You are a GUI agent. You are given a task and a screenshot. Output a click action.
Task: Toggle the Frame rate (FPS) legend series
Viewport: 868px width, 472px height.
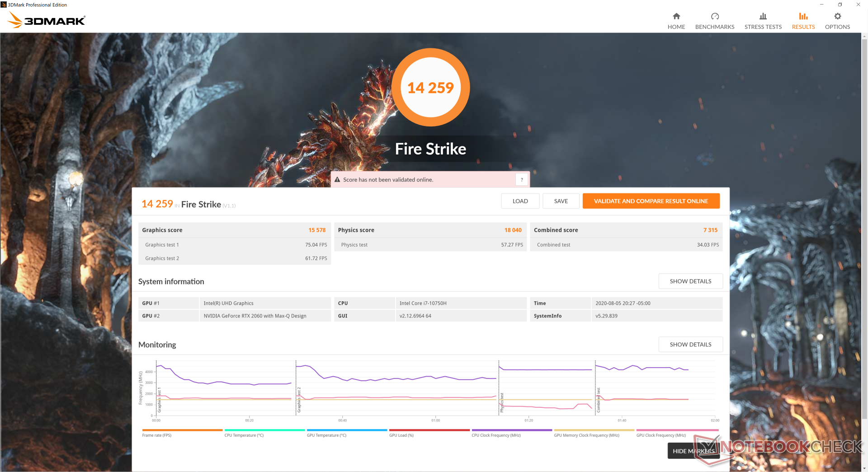pos(182,433)
